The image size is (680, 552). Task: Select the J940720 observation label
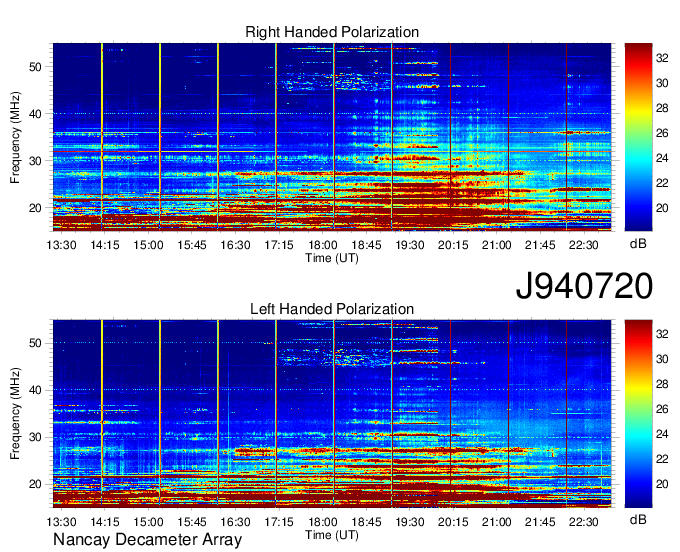point(584,286)
